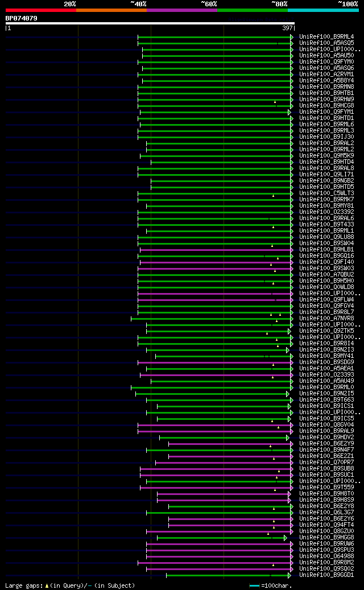Image resolution: width=364 pixels, height=590 pixels.
Task: Click label UniRef100_B9GGD1
Action: 327,575
